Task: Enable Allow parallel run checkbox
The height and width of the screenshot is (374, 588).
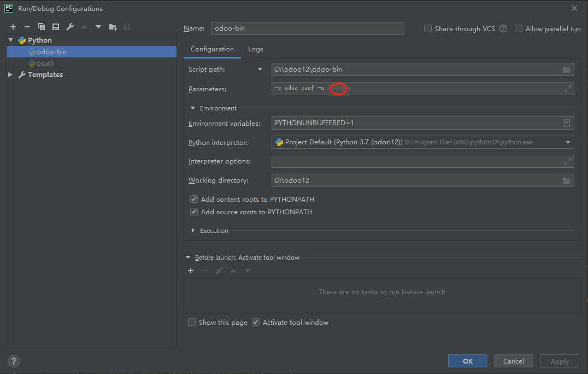Action: (518, 28)
